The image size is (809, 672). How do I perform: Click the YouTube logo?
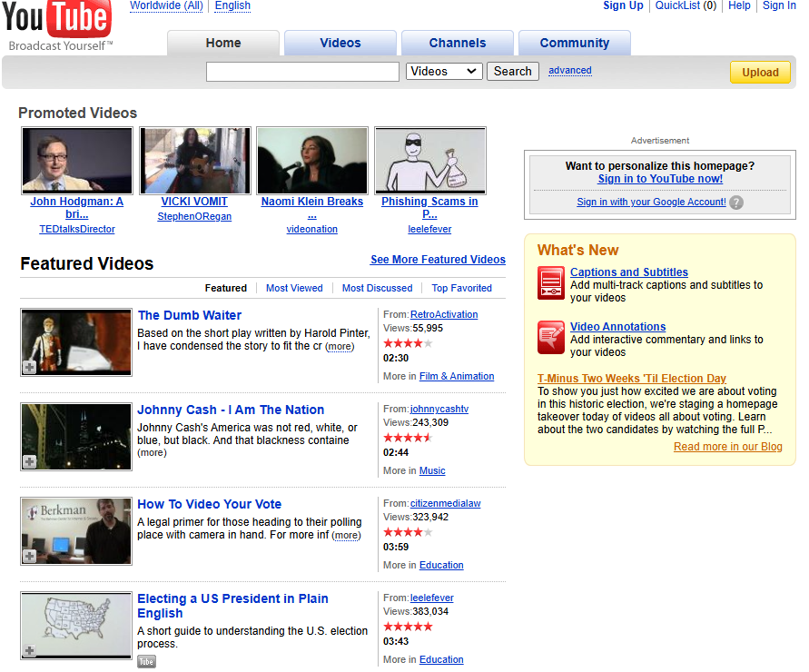point(57,25)
